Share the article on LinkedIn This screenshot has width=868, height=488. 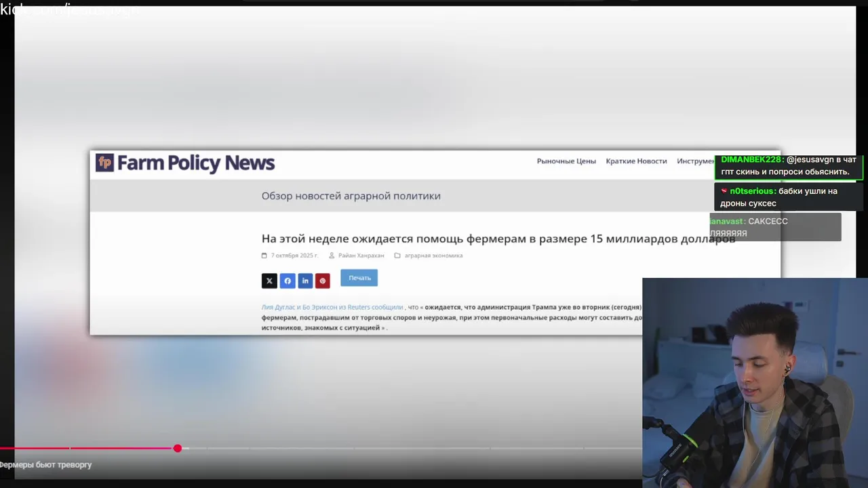[305, 281]
